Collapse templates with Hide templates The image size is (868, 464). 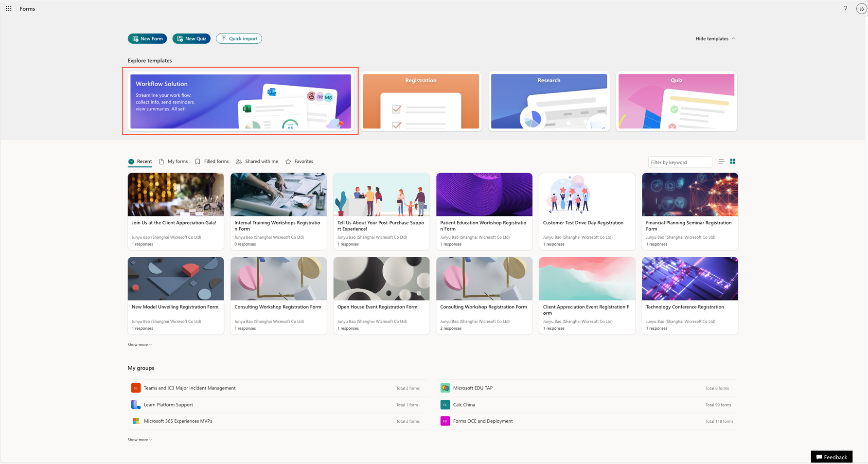pyautogui.click(x=715, y=39)
